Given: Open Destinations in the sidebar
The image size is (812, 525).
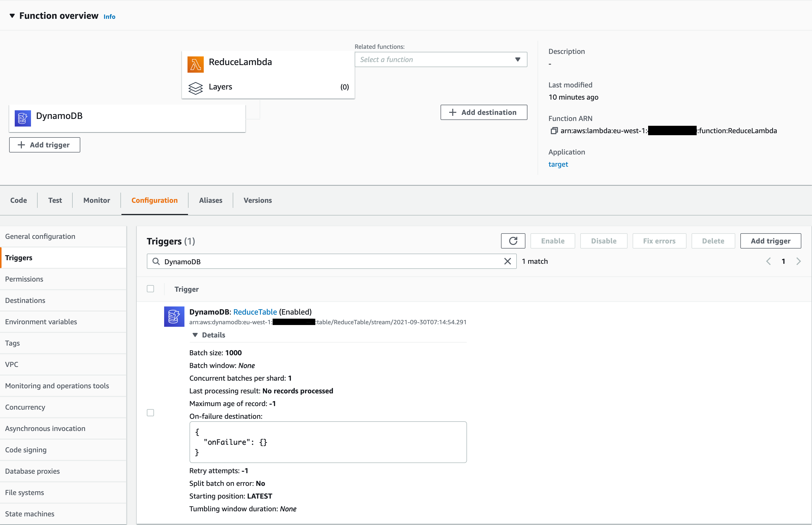Looking at the screenshot, I should click(63, 300).
